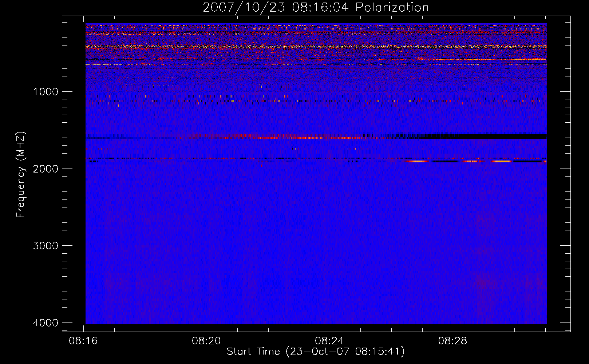
Task: Click the plot title '2007/10/23 08:16:04 Polarization'
Action: [316, 7]
